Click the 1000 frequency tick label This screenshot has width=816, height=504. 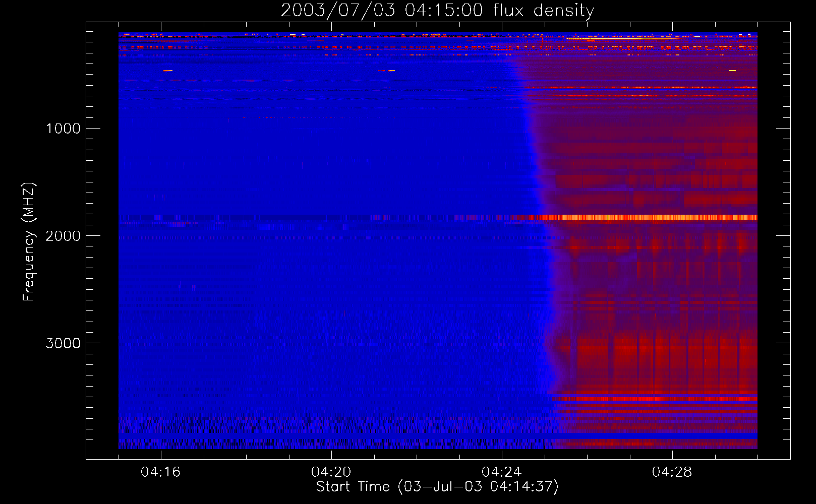point(63,129)
